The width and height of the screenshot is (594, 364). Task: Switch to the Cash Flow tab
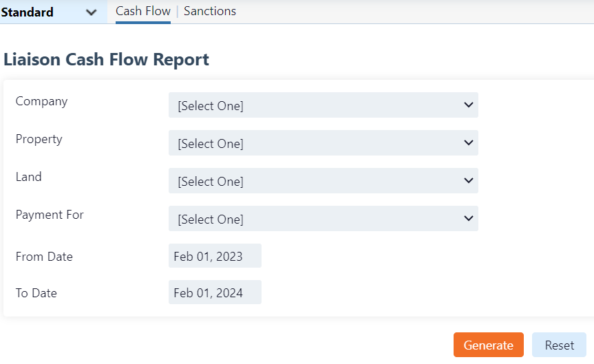tap(143, 11)
